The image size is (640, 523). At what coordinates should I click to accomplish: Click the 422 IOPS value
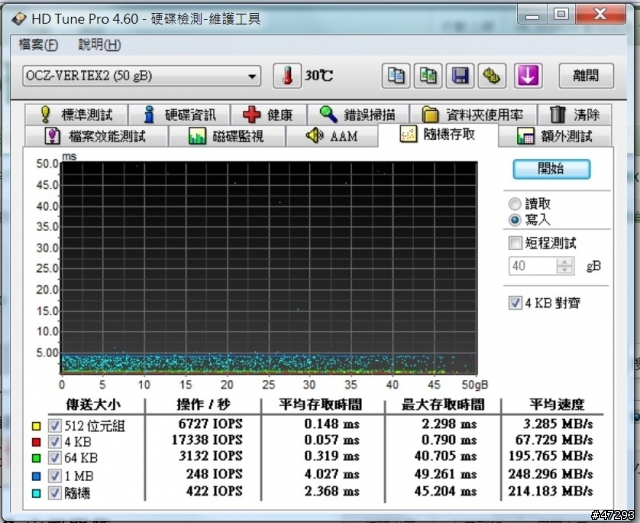coord(214,491)
